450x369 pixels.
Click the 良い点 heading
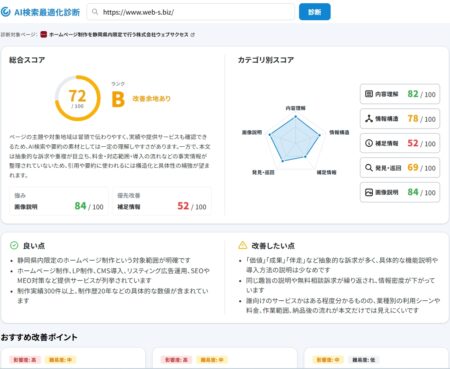pyautogui.click(x=34, y=246)
